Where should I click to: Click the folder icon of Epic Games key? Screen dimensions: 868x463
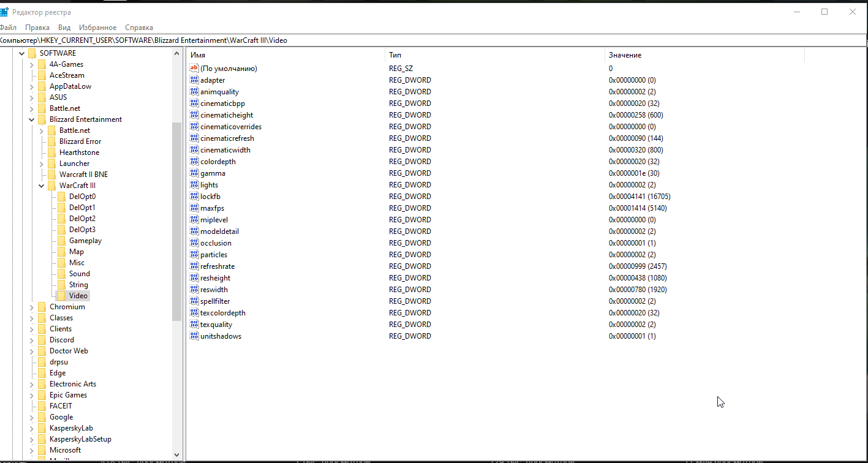click(x=42, y=395)
